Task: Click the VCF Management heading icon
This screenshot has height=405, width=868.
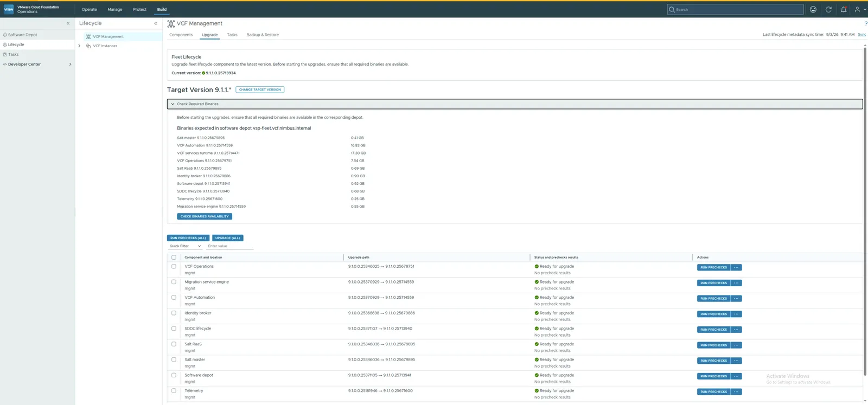Action: [171, 23]
